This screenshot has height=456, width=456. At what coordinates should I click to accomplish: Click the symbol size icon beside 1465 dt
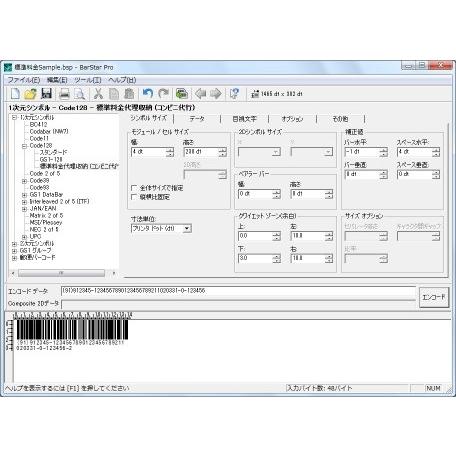click(x=255, y=94)
